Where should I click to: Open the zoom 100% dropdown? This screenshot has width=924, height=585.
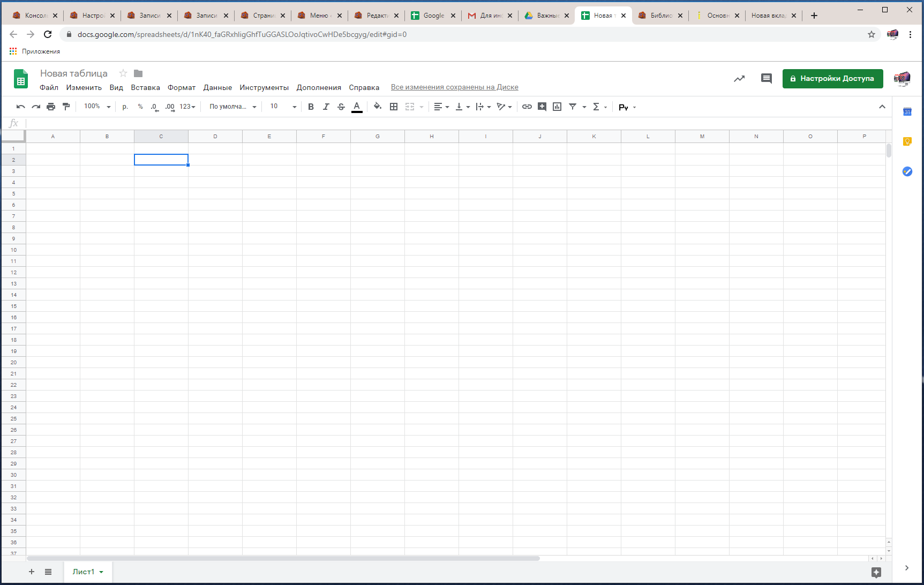[97, 107]
